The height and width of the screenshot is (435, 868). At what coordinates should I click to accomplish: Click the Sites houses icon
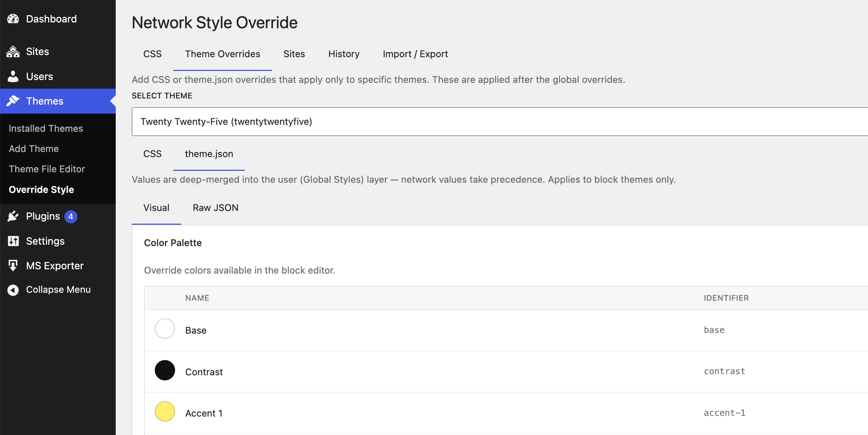[13, 51]
